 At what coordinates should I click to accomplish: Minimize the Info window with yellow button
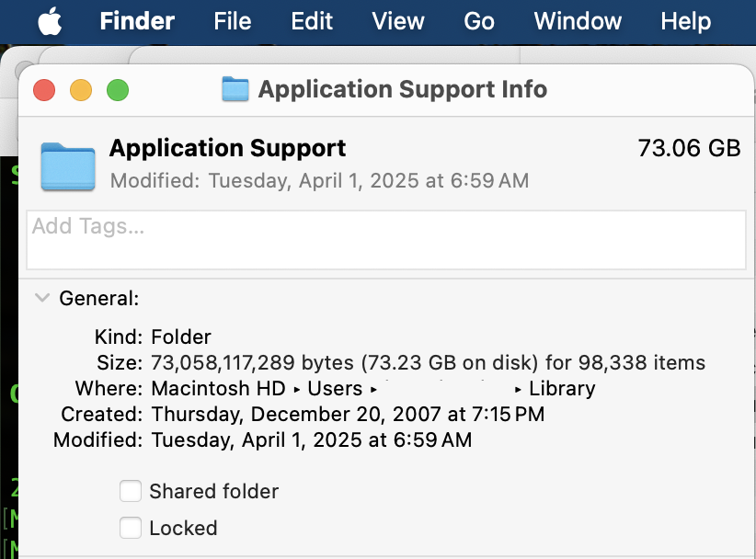81,90
